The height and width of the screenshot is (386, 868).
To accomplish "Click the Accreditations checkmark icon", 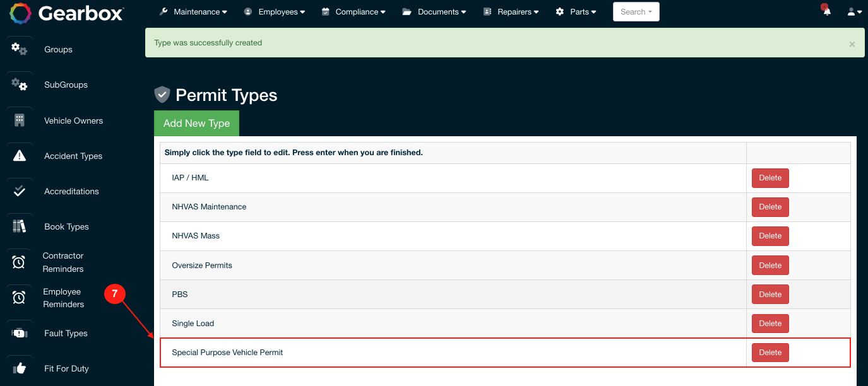I will pyautogui.click(x=20, y=191).
